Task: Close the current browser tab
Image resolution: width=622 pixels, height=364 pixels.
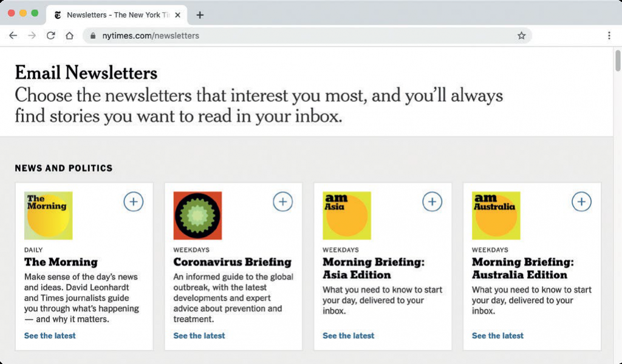Action: point(177,15)
